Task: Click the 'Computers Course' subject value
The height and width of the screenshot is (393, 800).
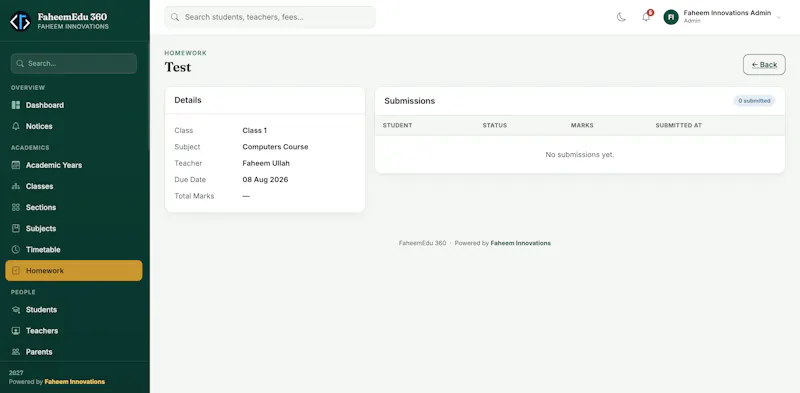Action: (x=276, y=147)
